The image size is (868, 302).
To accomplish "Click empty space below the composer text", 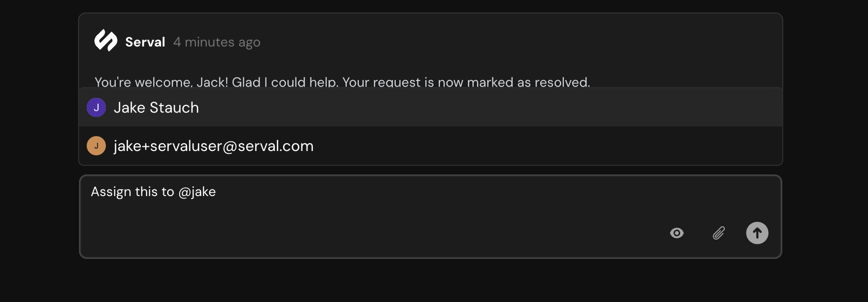I will tap(335, 230).
